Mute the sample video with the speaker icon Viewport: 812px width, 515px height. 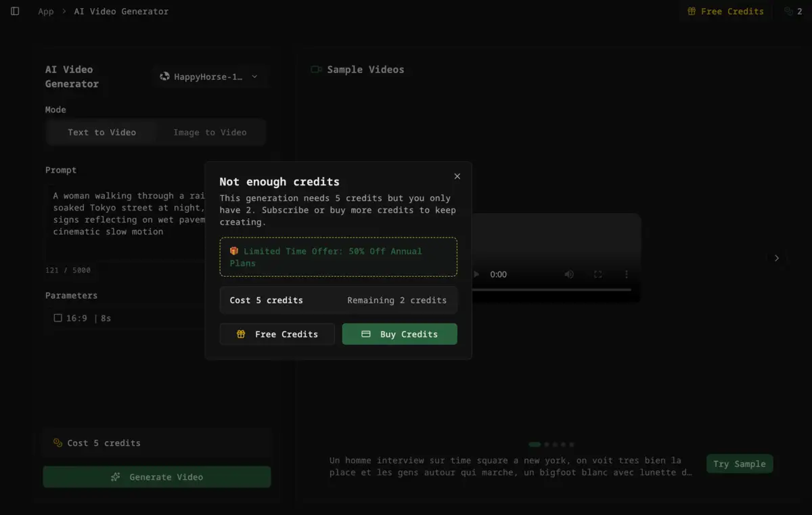[x=568, y=274]
